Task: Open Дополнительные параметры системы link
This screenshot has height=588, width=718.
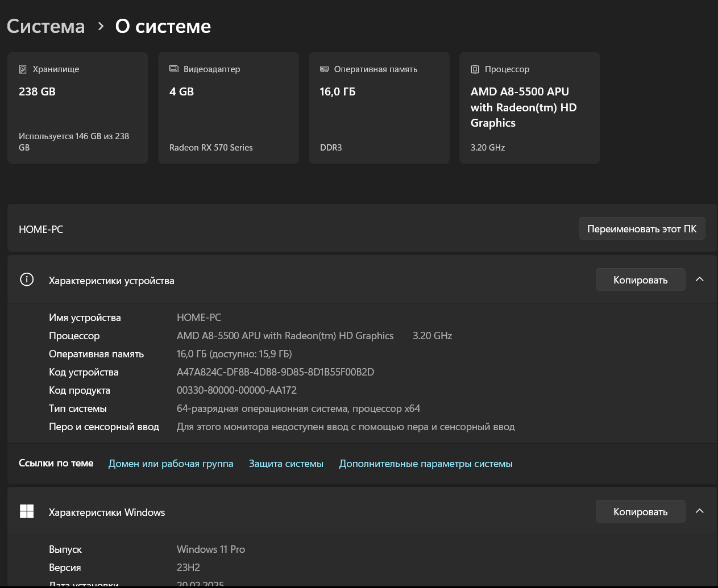Action: [426, 464]
